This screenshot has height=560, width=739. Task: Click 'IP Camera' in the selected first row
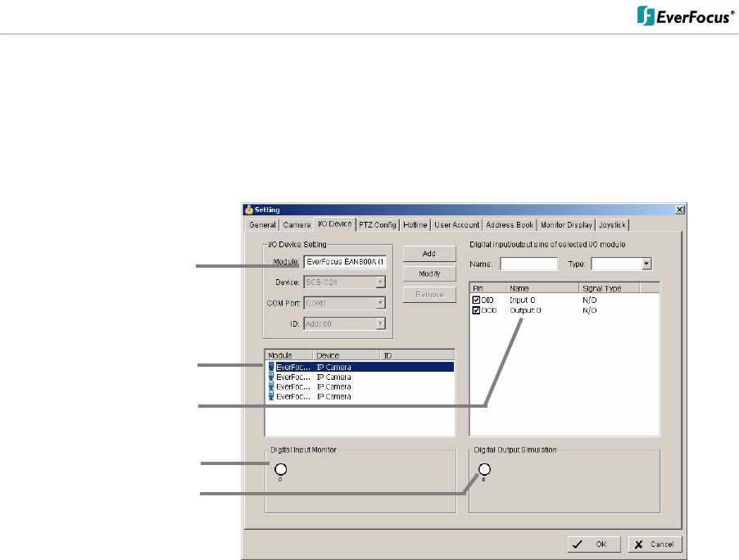coord(333,367)
